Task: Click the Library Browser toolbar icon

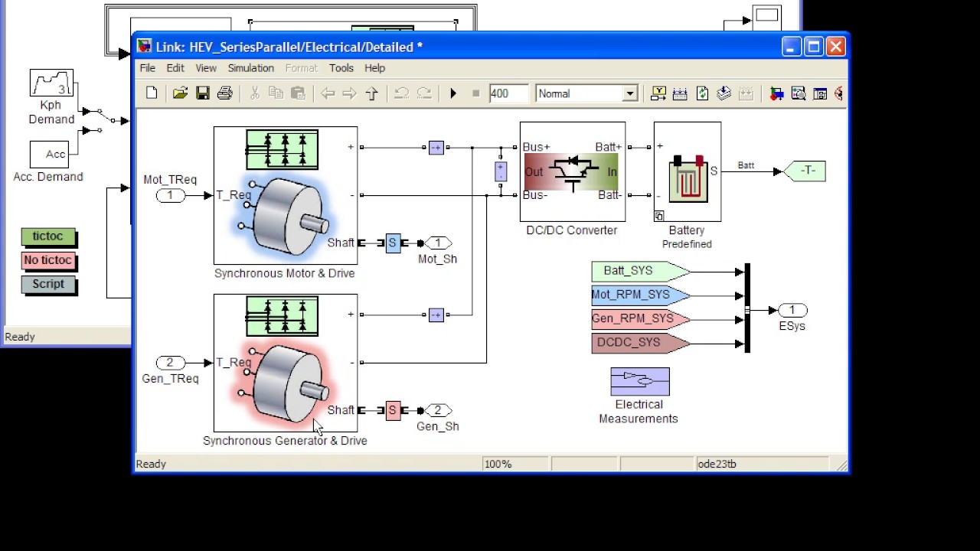Action: point(776,93)
